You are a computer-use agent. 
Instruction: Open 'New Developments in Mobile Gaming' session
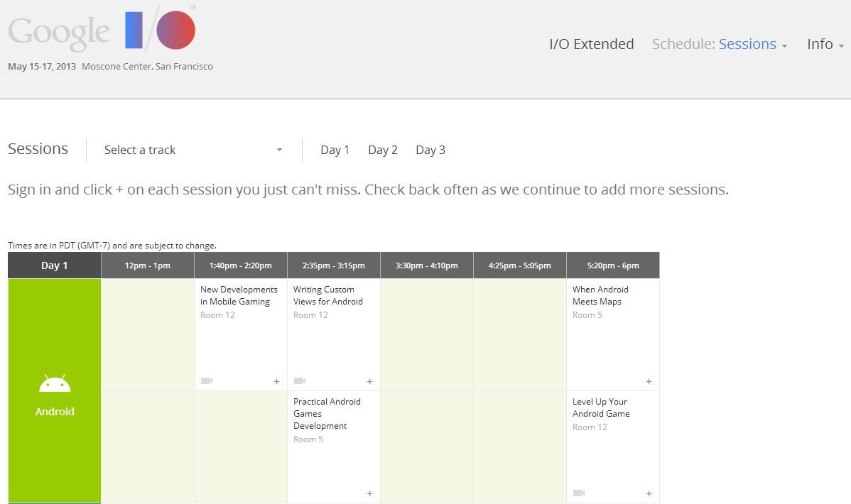point(239,296)
